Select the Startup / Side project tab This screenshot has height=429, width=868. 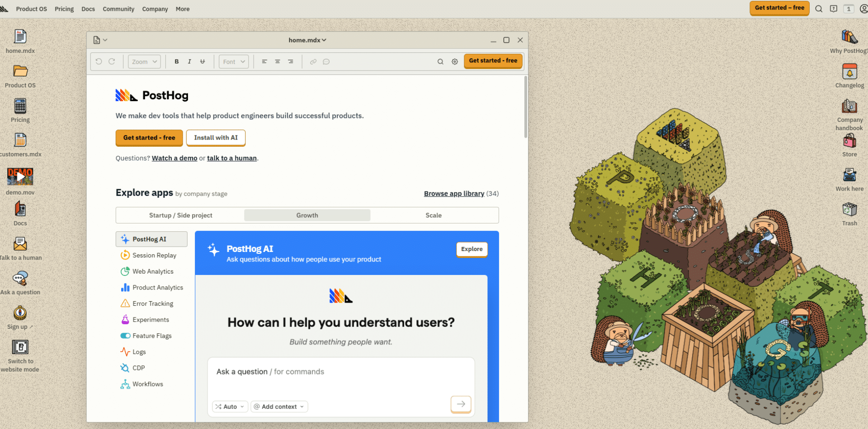(x=180, y=215)
